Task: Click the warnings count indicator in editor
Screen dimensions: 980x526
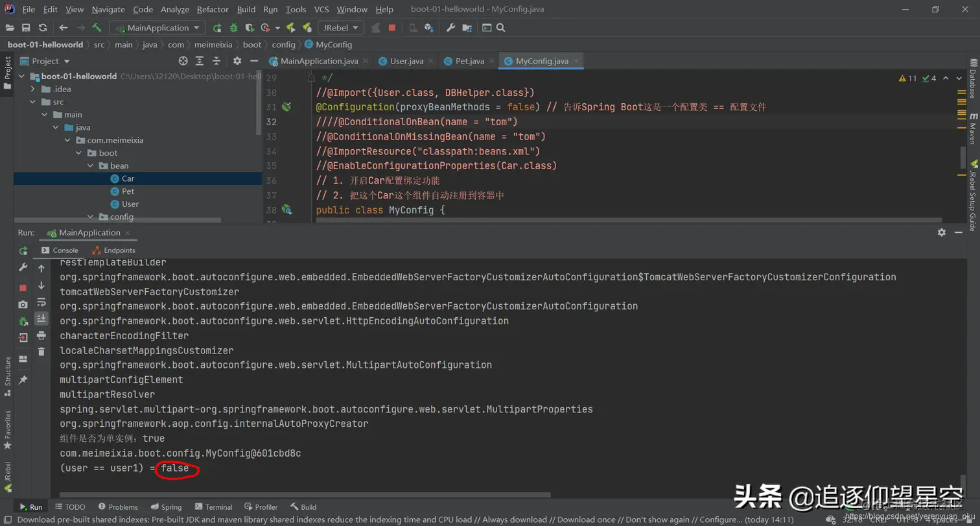Action: pyautogui.click(x=908, y=78)
